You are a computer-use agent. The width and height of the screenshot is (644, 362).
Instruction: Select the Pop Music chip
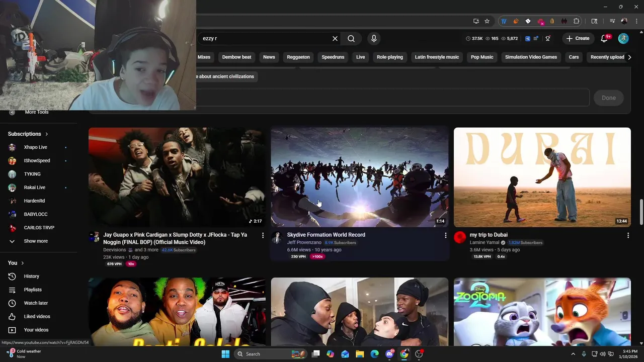pyautogui.click(x=482, y=57)
